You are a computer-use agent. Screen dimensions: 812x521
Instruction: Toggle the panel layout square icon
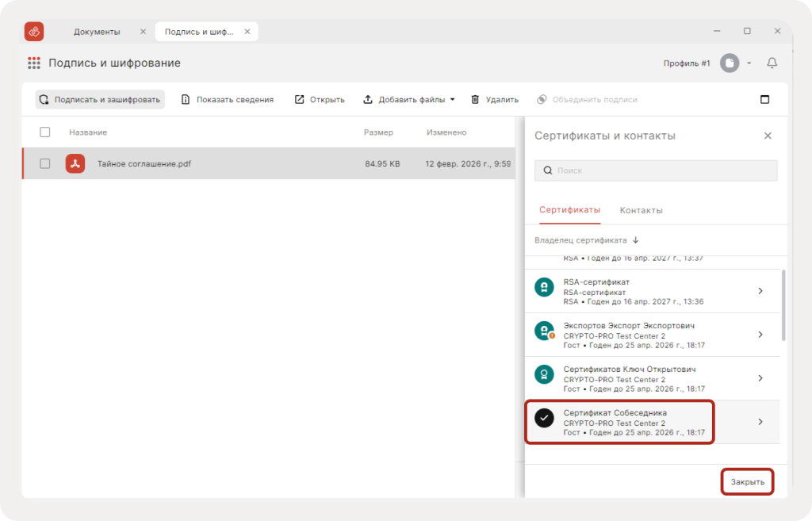[764, 99]
